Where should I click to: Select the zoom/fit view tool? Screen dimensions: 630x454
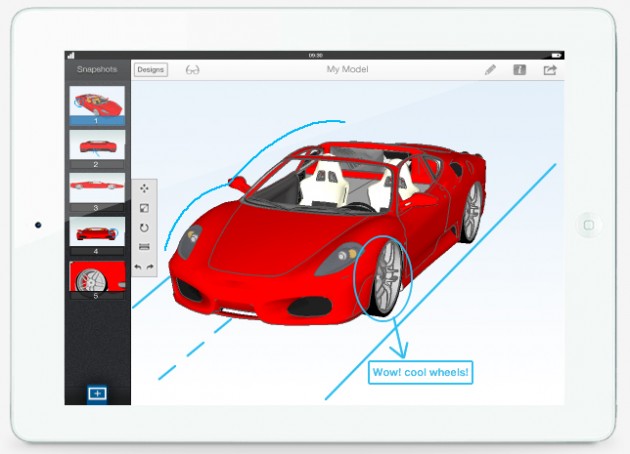pos(144,208)
